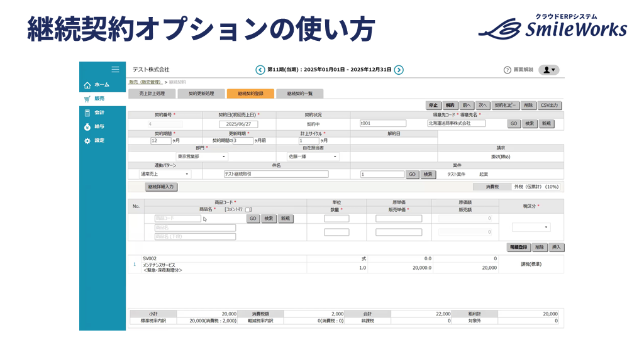The image size is (644, 362).
Task: Switch to 契約更新処理 tab
Action: point(201,94)
